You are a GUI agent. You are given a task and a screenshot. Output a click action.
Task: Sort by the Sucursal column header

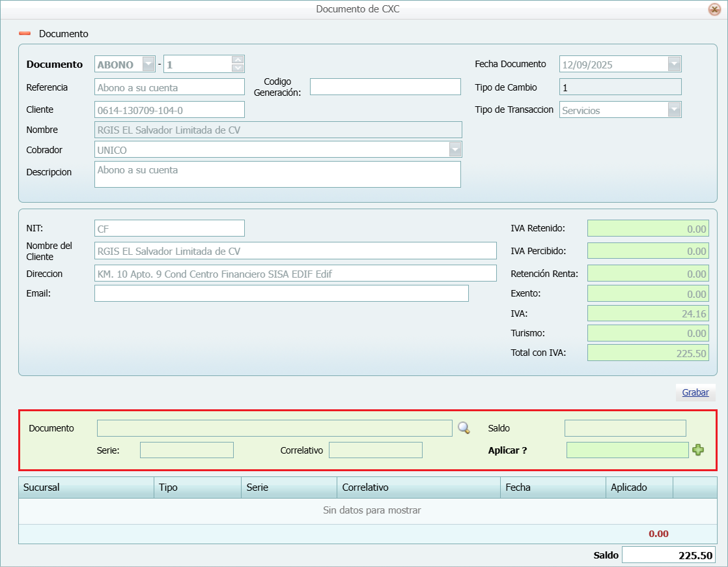pyautogui.click(x=86, y=487)
